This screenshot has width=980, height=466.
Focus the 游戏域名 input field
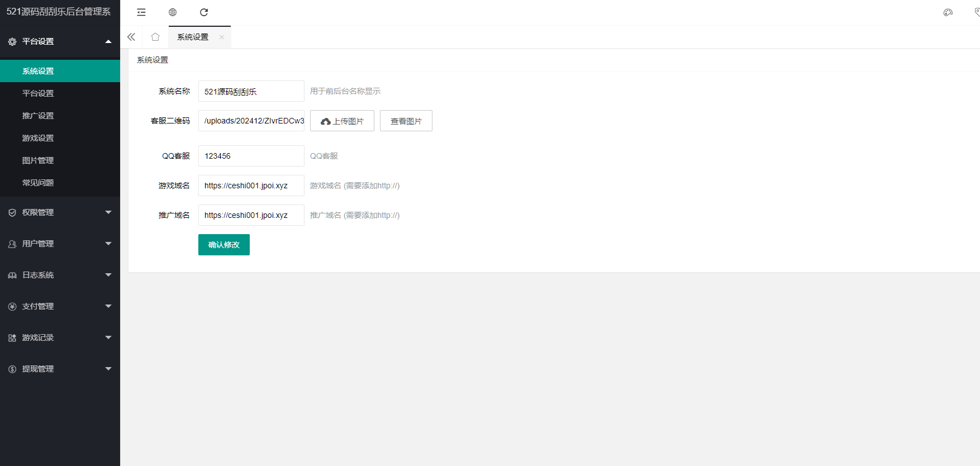251,186
